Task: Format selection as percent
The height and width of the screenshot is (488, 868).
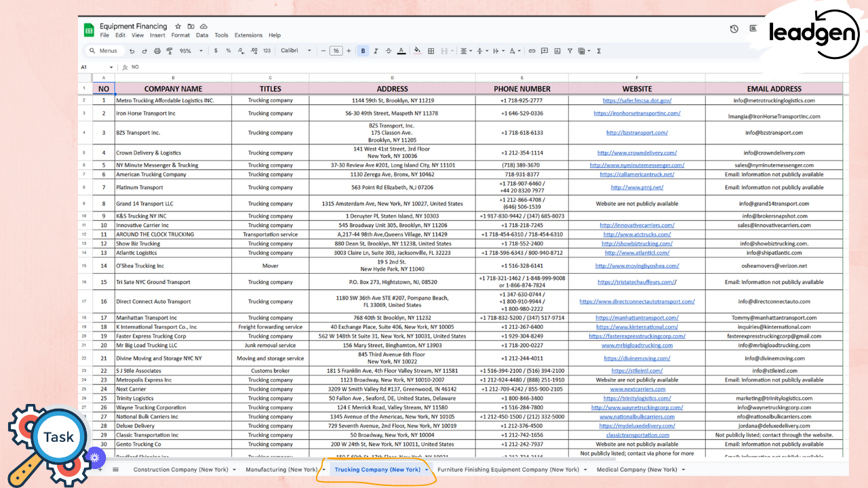Action: pos(229,51)
